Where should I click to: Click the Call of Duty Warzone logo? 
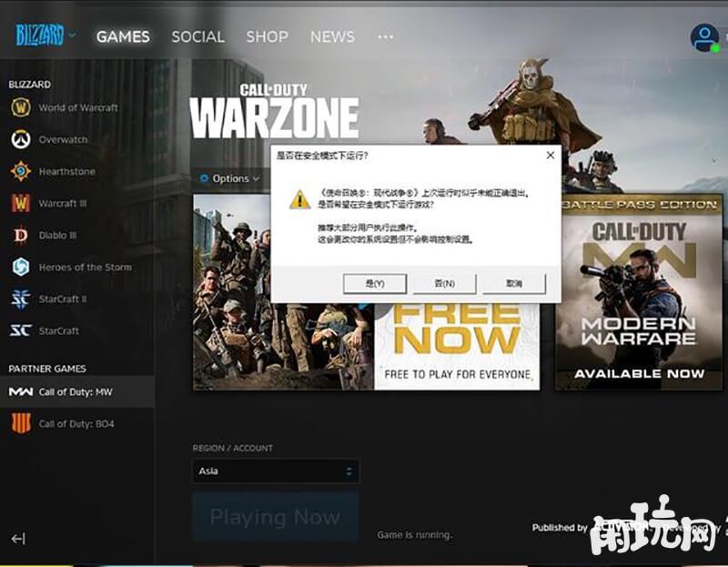[274, 110]
